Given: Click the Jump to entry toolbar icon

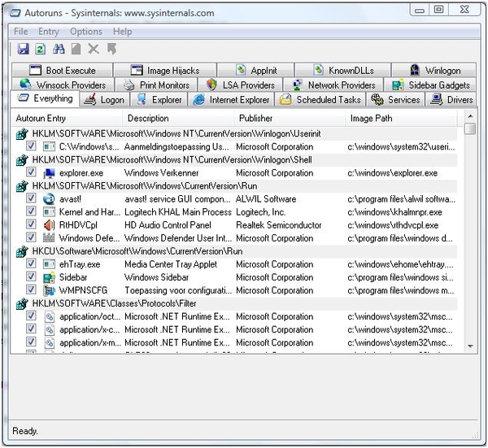Looking at the screenshot, I should coord(111,49).
